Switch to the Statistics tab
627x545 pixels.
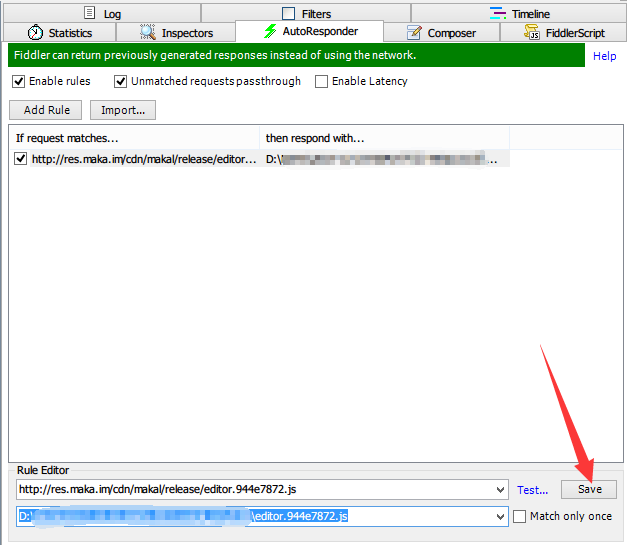coord(60,32)
